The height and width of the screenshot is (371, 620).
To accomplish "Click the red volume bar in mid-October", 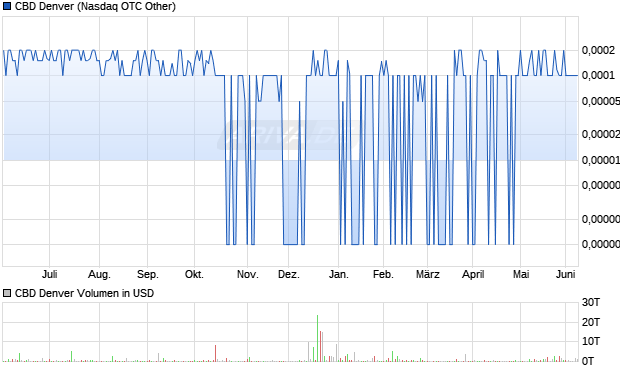I will point(215,353).
